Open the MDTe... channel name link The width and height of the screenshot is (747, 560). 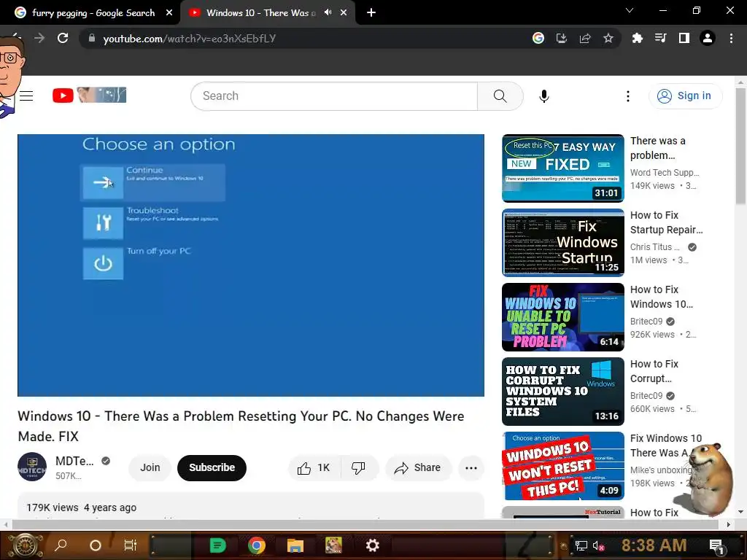74,461
